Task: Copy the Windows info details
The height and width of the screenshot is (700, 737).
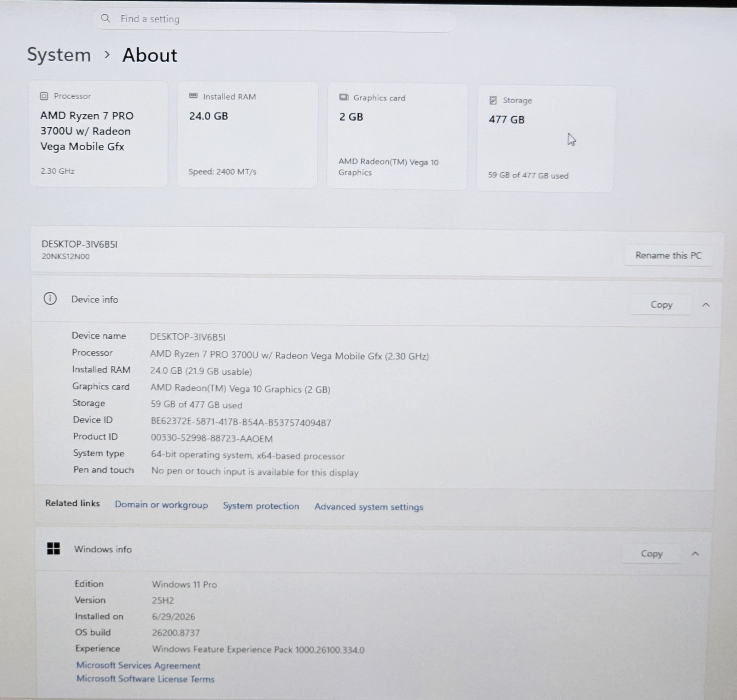Action: pyautogui.click(x=651, y=553)
